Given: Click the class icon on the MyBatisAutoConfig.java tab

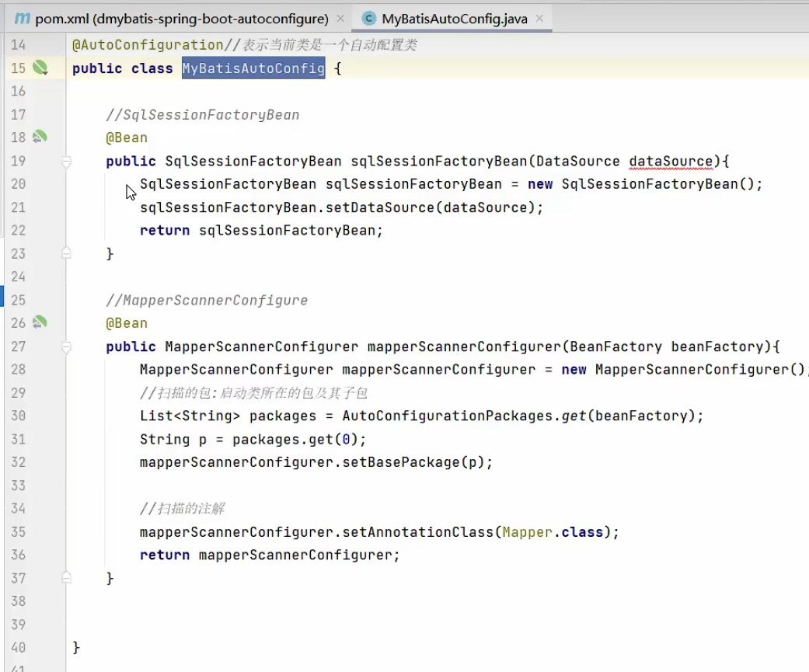Looking at the screenshot, I should (369, 19).
